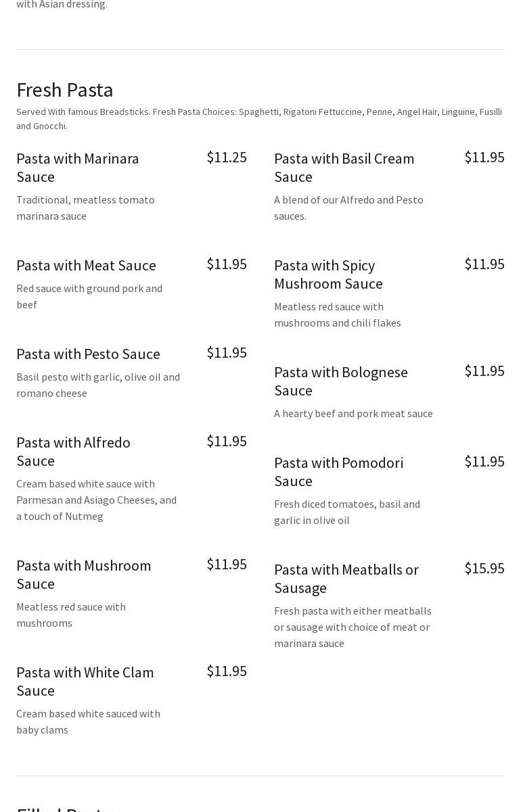The width and height of the screenshot is (521, 812).
Task: Open Pasta with Mushroom Sauce
Action: (x=84, y=574)
